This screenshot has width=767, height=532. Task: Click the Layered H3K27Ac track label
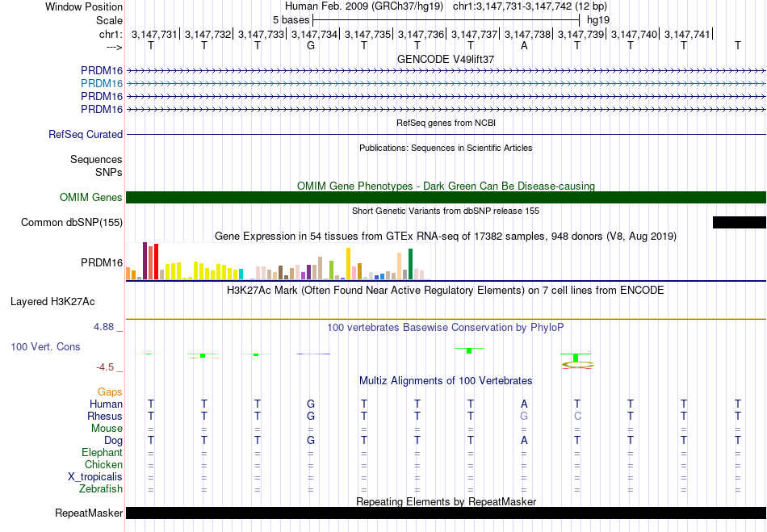[x=52, y=301]
